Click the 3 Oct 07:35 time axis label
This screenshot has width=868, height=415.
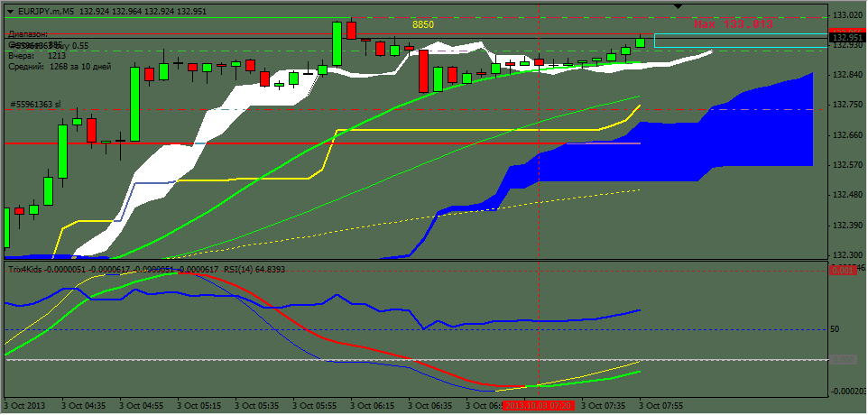[x=604, y=406]
